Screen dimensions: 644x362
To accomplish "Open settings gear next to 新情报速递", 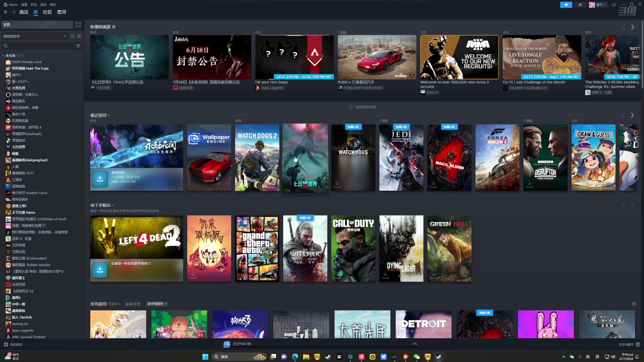I will click(x=114, y=27).
